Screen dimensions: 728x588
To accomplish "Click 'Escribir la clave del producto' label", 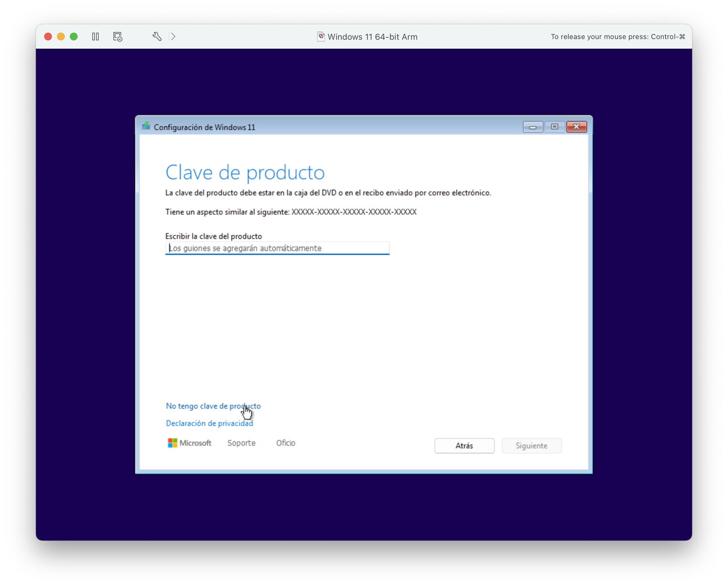I will [x=213, y=236].
